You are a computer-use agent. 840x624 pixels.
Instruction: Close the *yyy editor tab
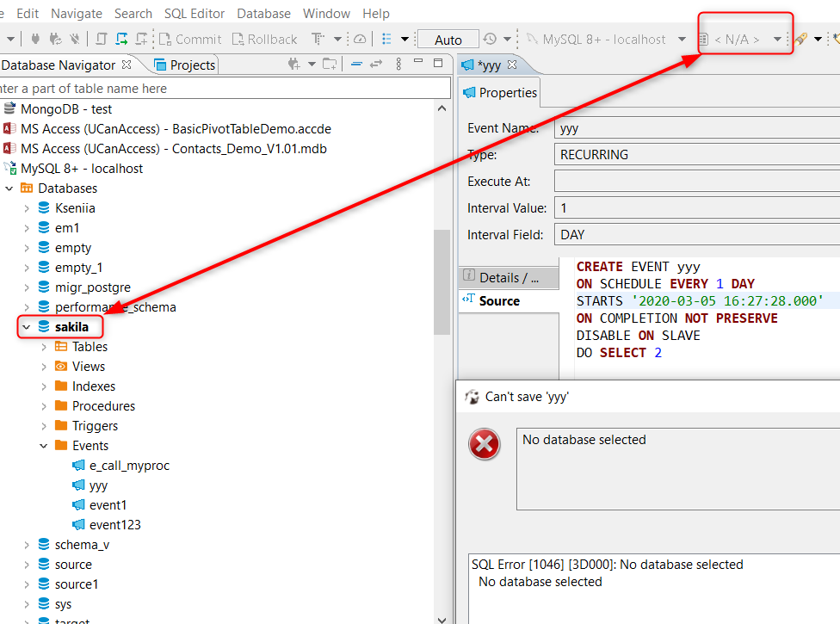(512, 65)
